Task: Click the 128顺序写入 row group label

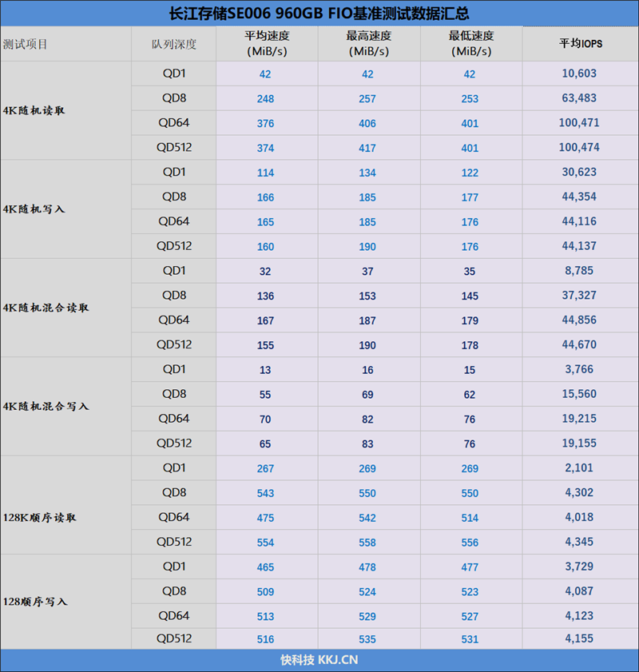Action: pyautogui.click(x=35, y=602)
